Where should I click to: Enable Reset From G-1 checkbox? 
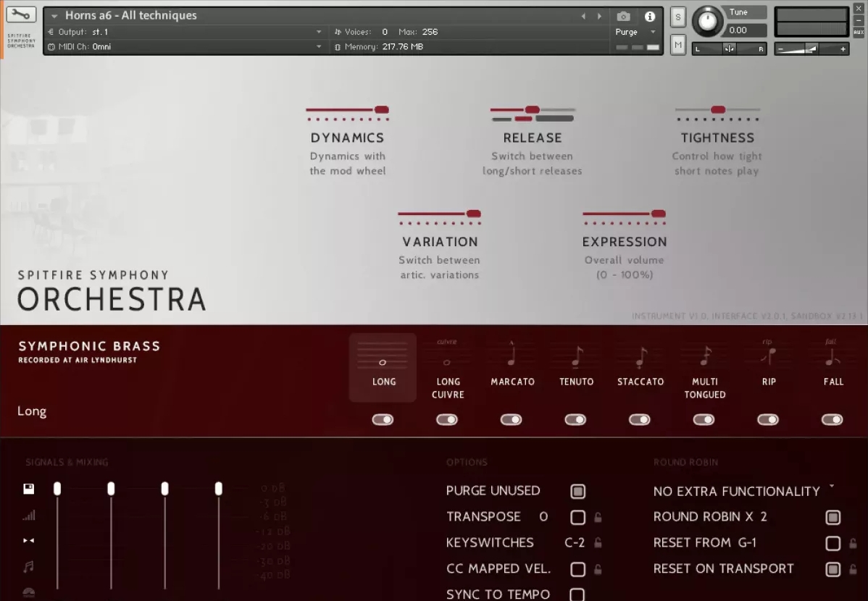pyautogui.click(x=832, y=544)
